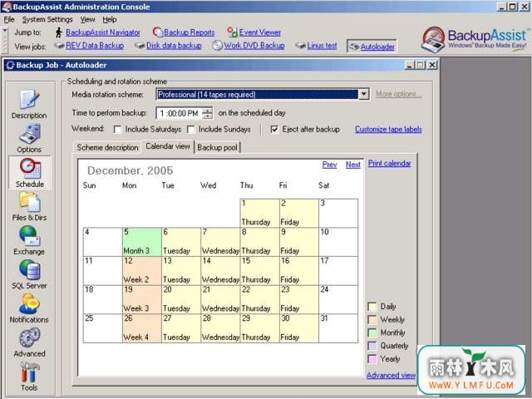This screenshot has height=399, width=532.
Task: Click the backup time spinner arrows
Action: (207, 113)
